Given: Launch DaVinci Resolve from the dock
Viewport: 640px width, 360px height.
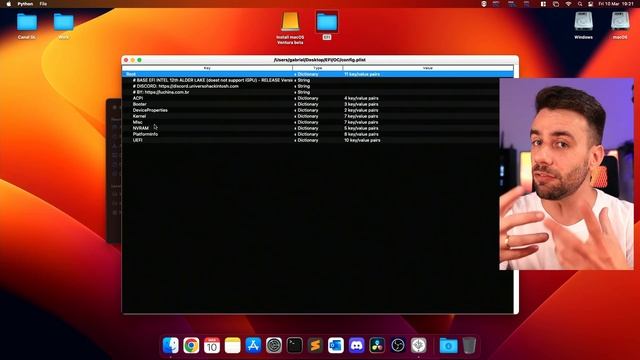Looking at the screenshot, I should (x=377, y=345).
